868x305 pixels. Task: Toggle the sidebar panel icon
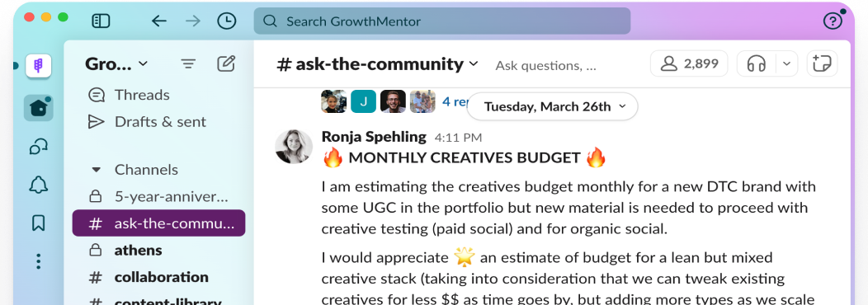[101, 21]
